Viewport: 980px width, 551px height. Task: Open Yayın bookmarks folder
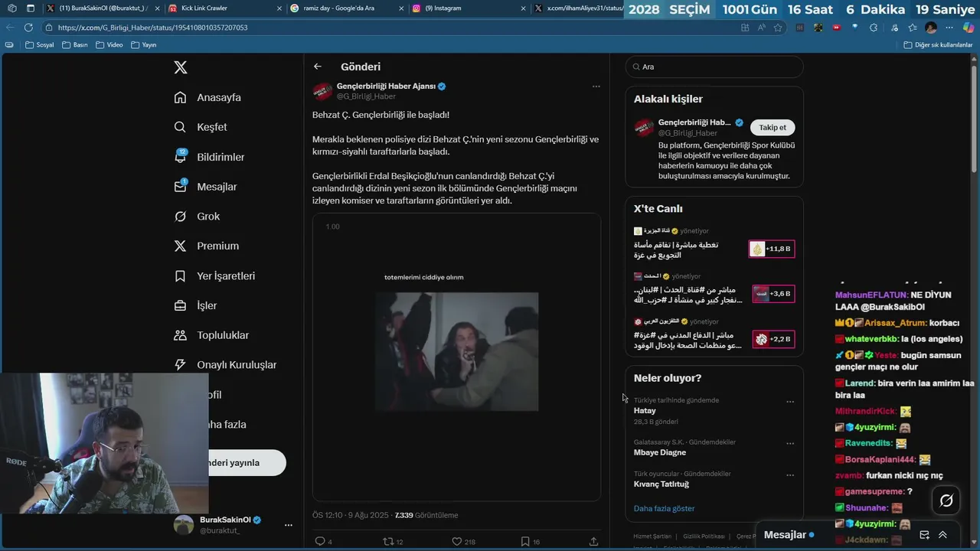[143, 45]
